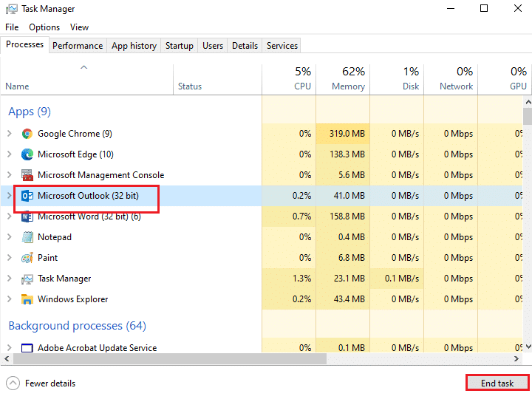Click the Google Chrome icon in the list
Image resolution: width=532 pixels, height=399 pixels.
27,134
